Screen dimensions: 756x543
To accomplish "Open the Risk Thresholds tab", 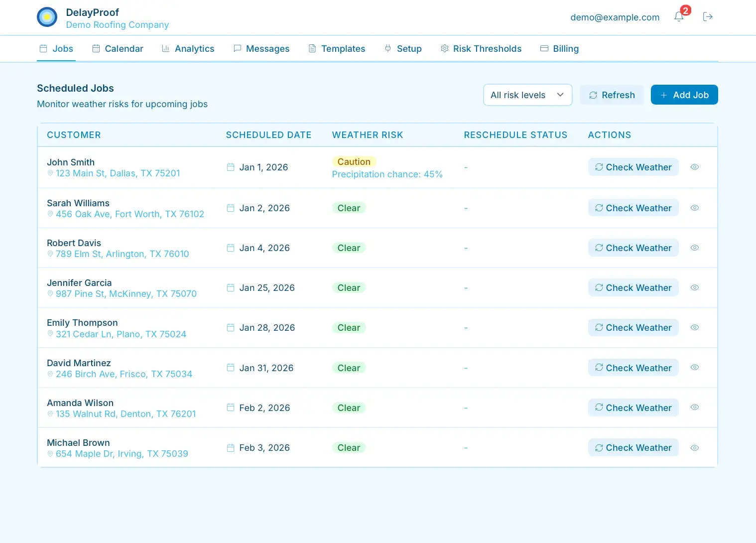I will 481,49.
